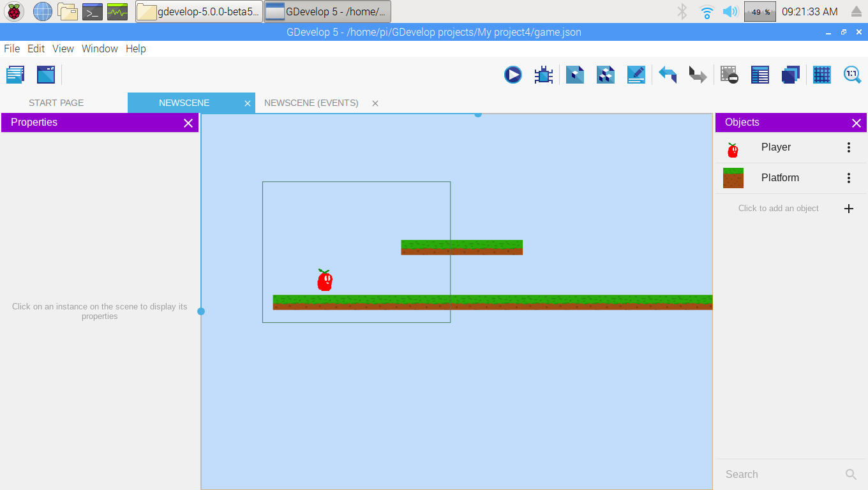Switch to the START PAGE tab
868x490 pixels.
pyautogui.click(x=56, y=103)
